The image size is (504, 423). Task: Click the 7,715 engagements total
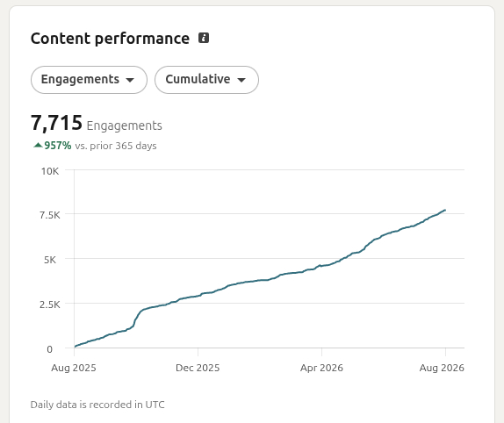[x=56, y=123]
